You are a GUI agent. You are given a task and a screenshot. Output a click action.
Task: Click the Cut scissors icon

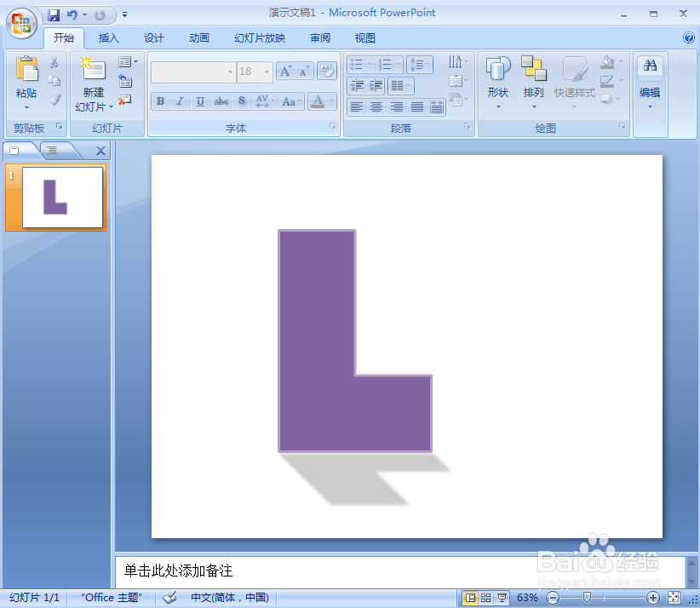[55, 61]
